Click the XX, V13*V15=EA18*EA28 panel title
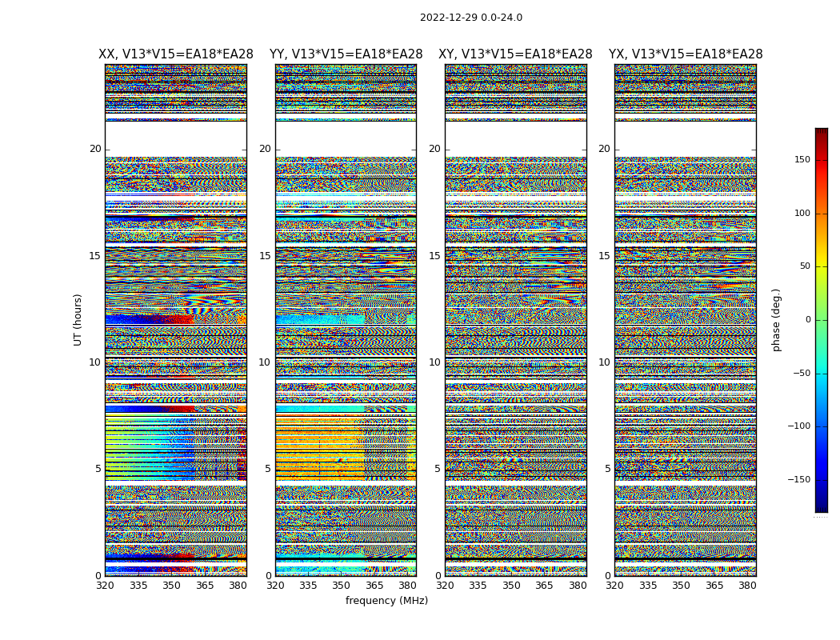The width and height of the screenshot is (840, 640). [176, 54]
